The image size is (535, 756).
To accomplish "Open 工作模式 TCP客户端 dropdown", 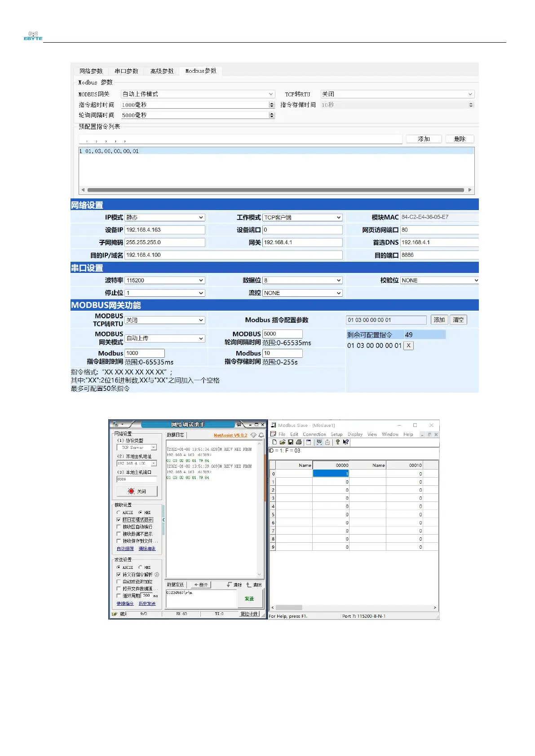I will point(302,217).
